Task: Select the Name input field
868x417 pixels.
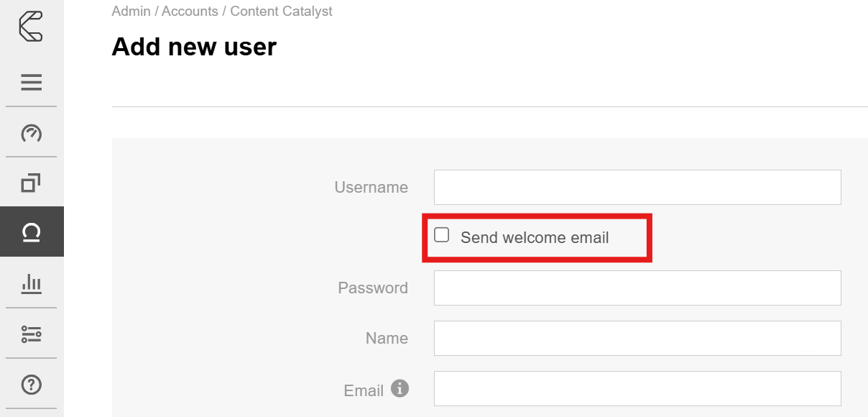Action: [637, 338]
